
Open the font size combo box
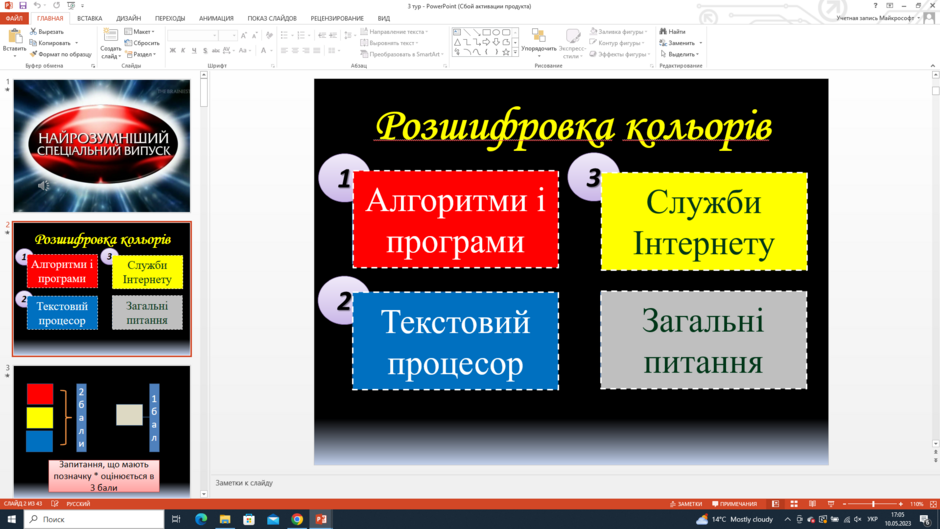228,36
